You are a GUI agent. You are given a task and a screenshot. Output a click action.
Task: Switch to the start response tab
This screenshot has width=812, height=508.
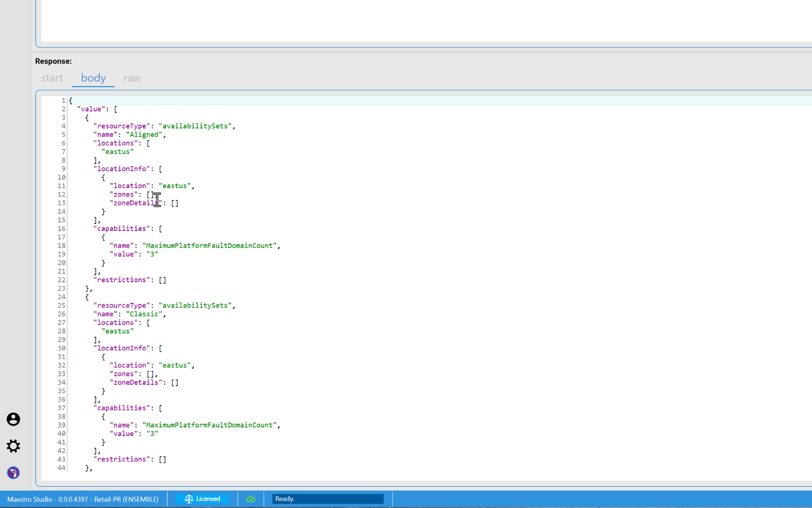[x=52, y=78]
